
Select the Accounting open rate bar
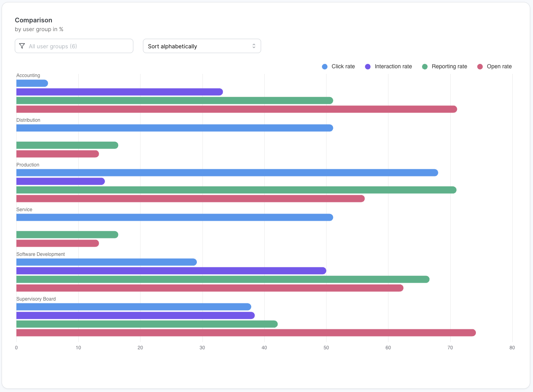[236, 109]
